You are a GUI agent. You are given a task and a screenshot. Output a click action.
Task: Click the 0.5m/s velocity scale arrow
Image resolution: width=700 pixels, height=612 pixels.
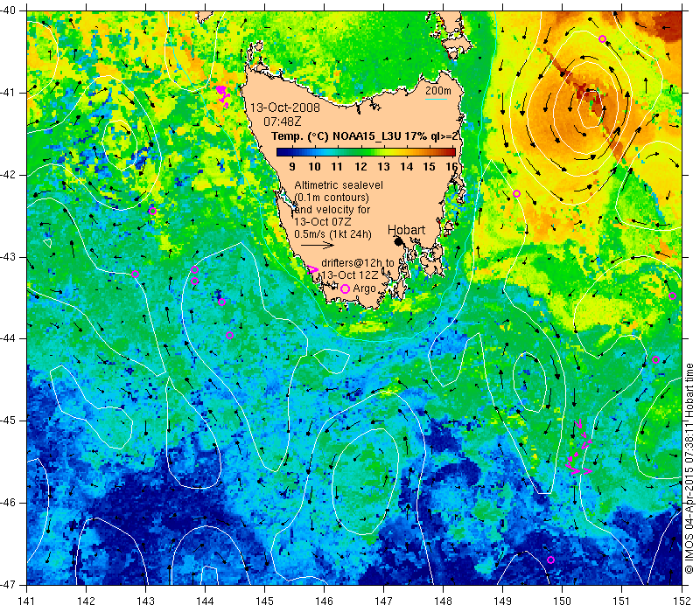coord(318,245)
